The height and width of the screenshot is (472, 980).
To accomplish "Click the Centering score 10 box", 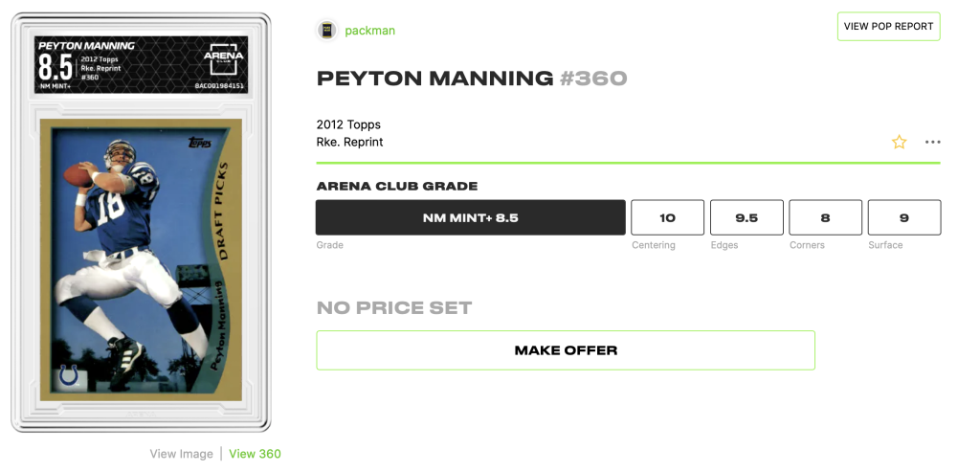I will [x=667, y=217].
